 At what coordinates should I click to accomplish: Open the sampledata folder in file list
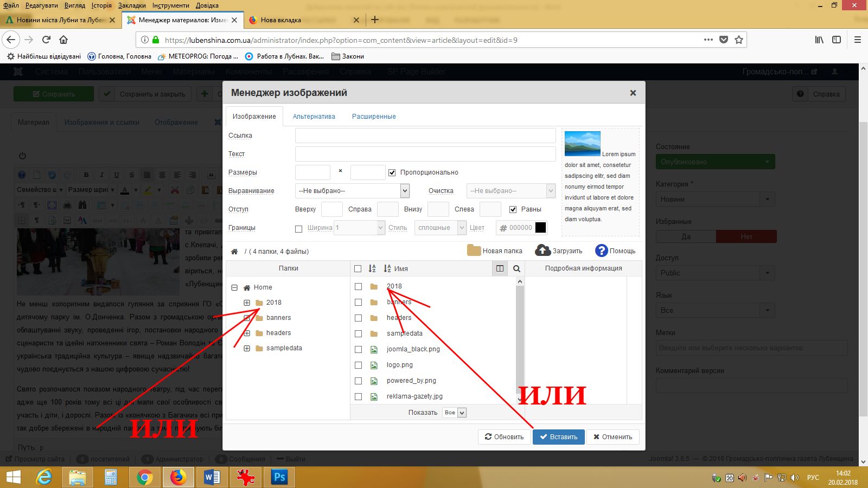tap(404, 333)
